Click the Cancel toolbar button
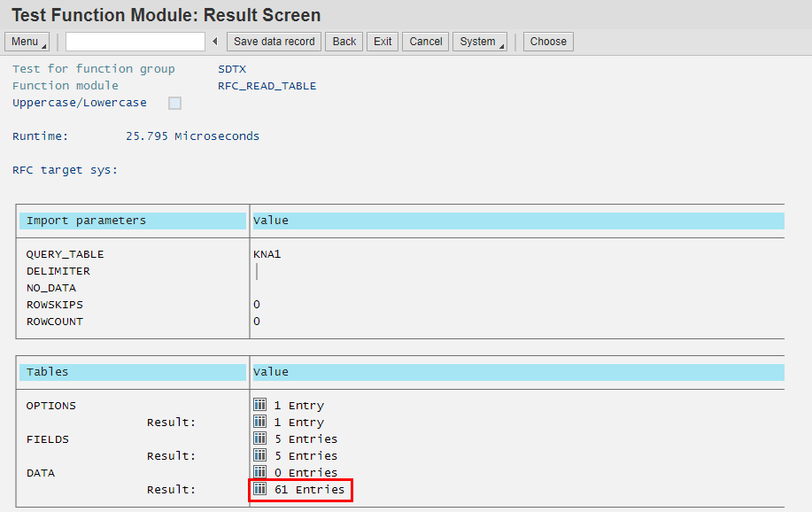This screenshot has height=512, width=812. 426,42
